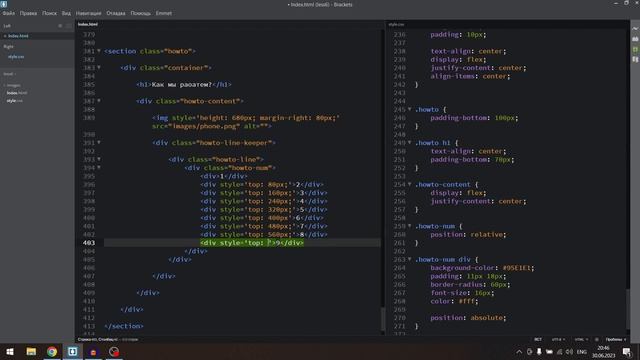
Task: Open the encoding UTF-8 dropdown
Action: coord(558,339)
